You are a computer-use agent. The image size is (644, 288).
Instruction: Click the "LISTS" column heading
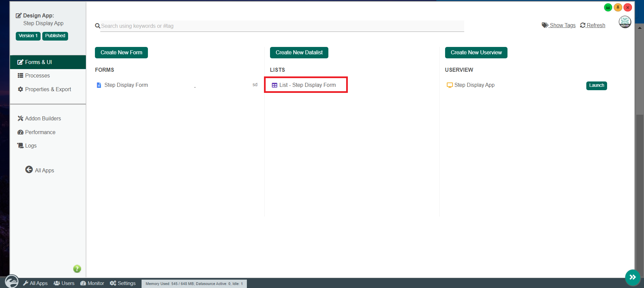(277, 70)
